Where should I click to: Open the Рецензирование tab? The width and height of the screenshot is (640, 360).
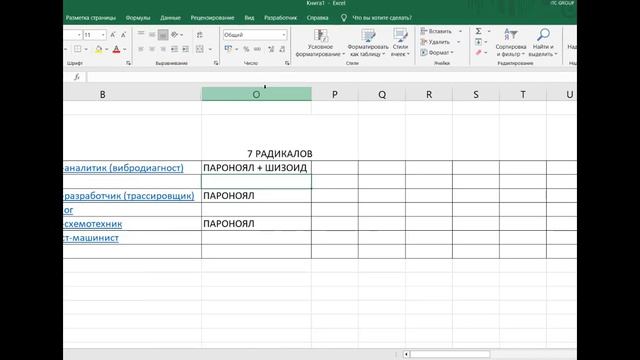point(212,18)
